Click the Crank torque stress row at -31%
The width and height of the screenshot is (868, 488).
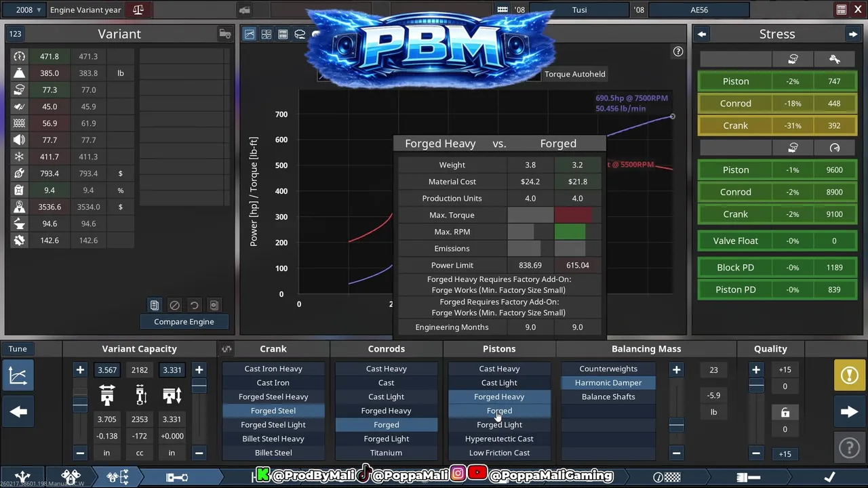(x=777, y=125)
